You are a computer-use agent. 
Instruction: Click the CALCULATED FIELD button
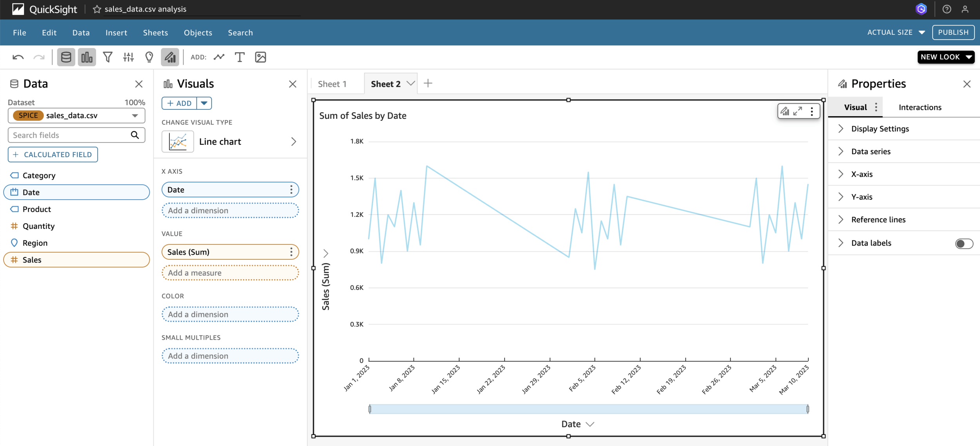point(53,155)
